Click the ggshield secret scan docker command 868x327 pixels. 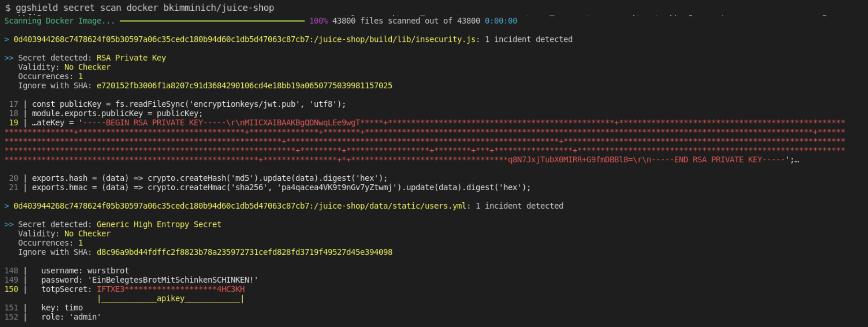coord(145,8)
